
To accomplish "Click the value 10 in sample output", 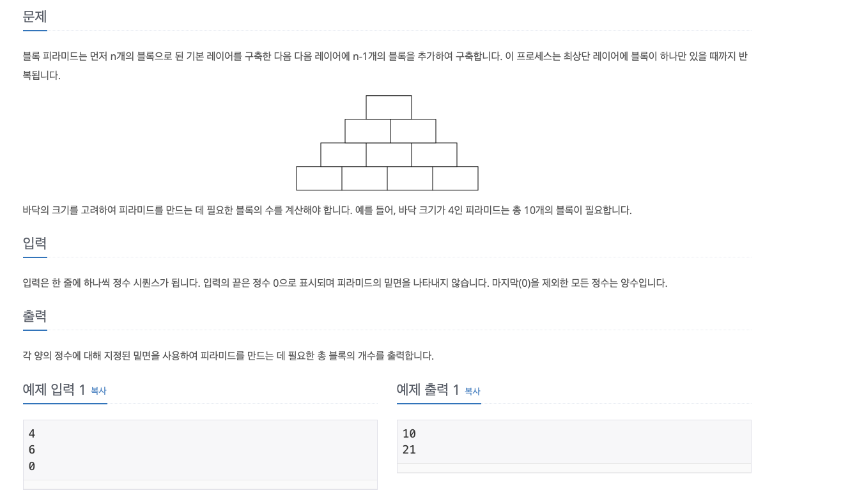I will point(409,434).
